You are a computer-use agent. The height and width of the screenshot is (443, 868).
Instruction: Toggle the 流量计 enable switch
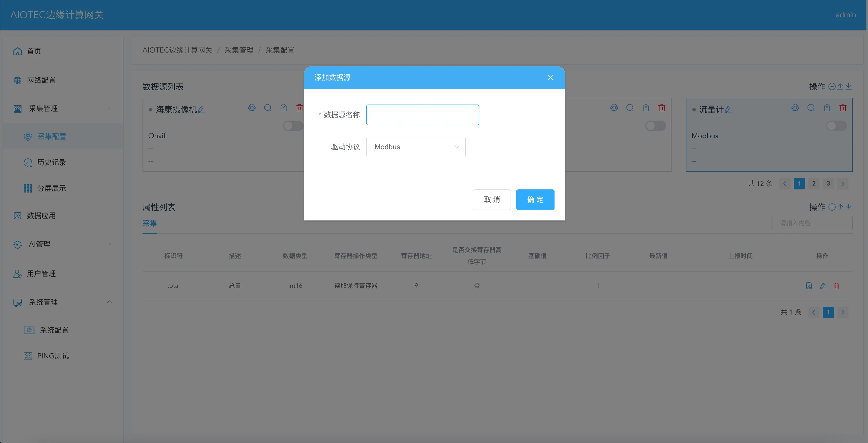tap(836, 126)
